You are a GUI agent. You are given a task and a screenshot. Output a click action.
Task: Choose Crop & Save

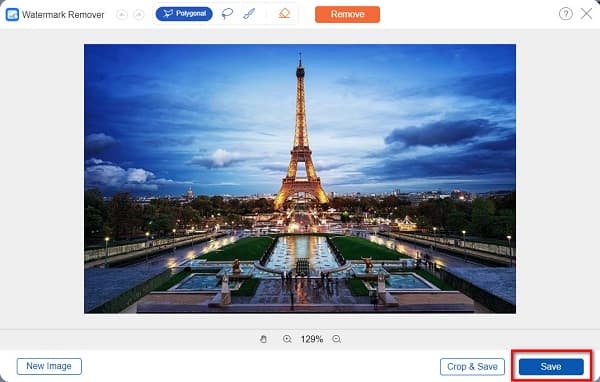472,367
